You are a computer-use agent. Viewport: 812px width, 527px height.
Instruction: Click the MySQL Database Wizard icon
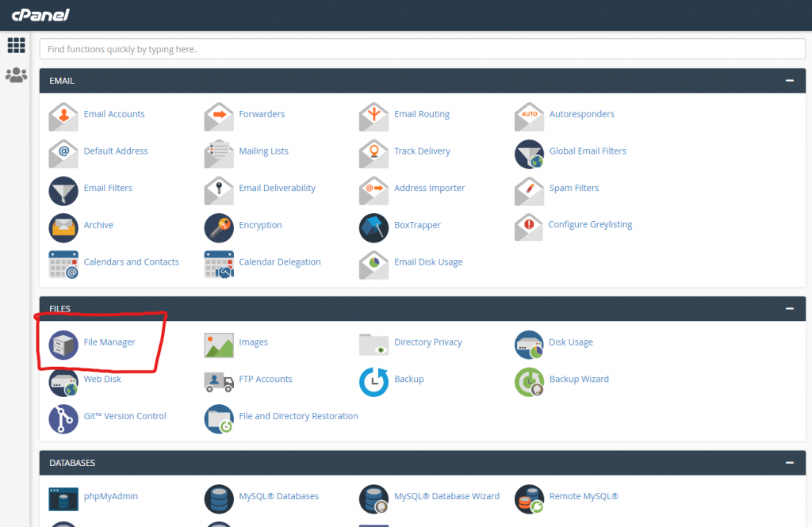[373, 499]
